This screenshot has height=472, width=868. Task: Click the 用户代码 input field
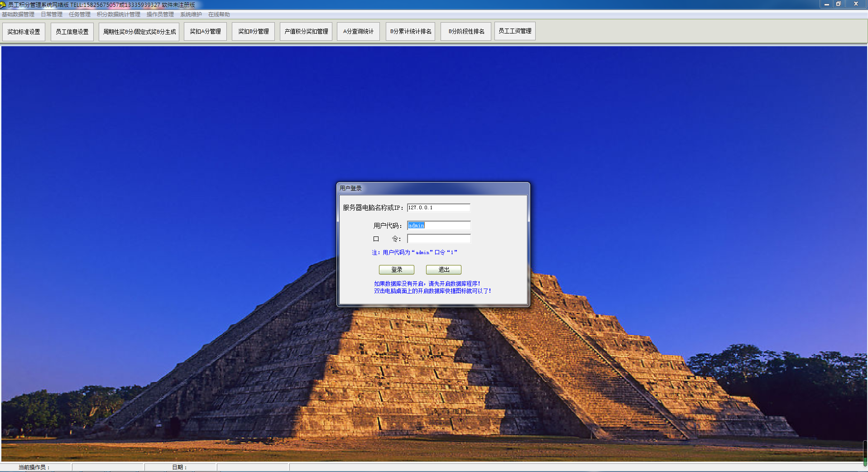(439, 226)
